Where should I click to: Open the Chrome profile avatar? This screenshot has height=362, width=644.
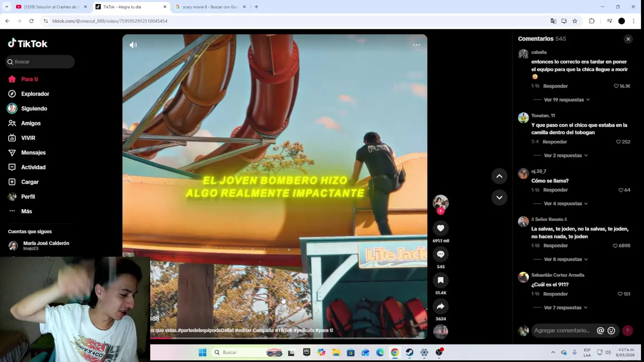[621, 21]
